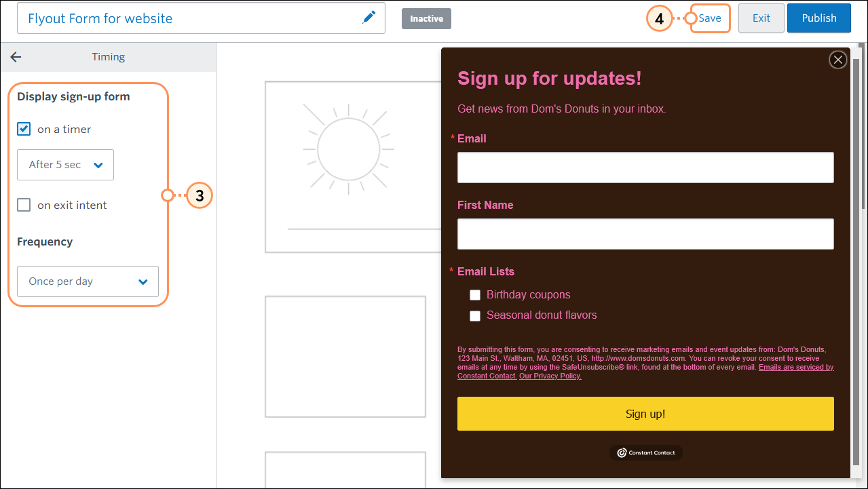Check the Seasonal donut flavors list
This screenshot has width=868, height=489.
pos(475,316)
